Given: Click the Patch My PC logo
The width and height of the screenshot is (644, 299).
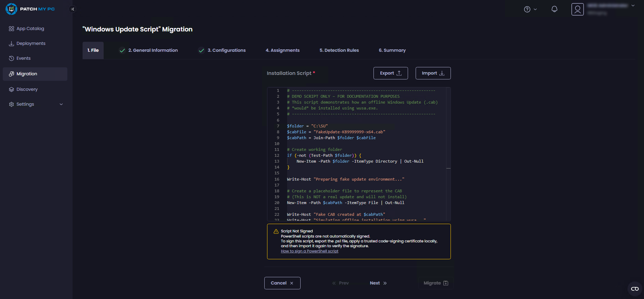Looking at the screenshot, I should [x=30, y=9].
